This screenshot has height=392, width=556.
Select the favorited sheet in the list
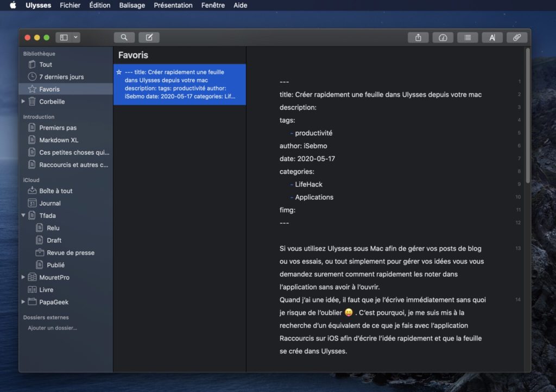[179, 84]
